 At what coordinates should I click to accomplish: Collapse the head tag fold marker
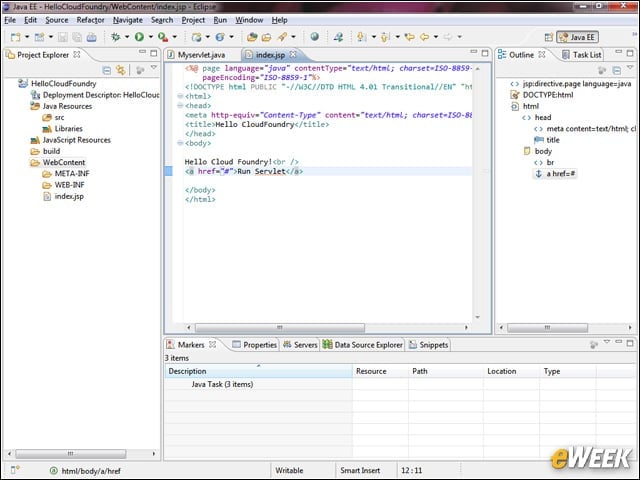coord(180,106)
